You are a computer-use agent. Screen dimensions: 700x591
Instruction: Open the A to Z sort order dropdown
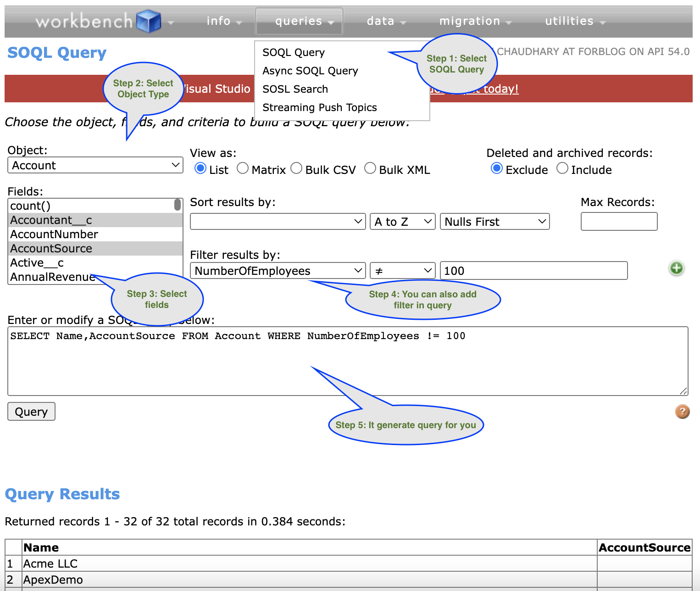click(x=403, y=222)
